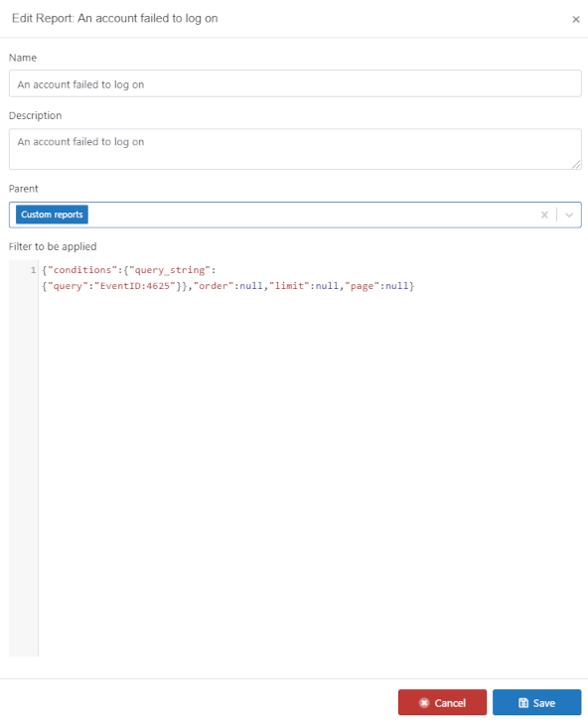The height and width of the screenshot is (725, 588).
Task: Place cursor on "EventID:4625" query value
Action: click(x=135, y=286)
